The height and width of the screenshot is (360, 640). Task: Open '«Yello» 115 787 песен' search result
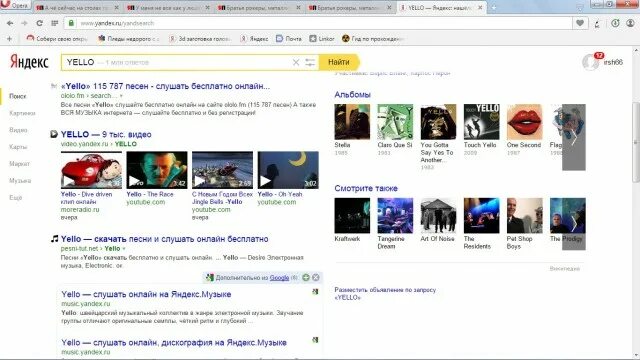[165, 86]
